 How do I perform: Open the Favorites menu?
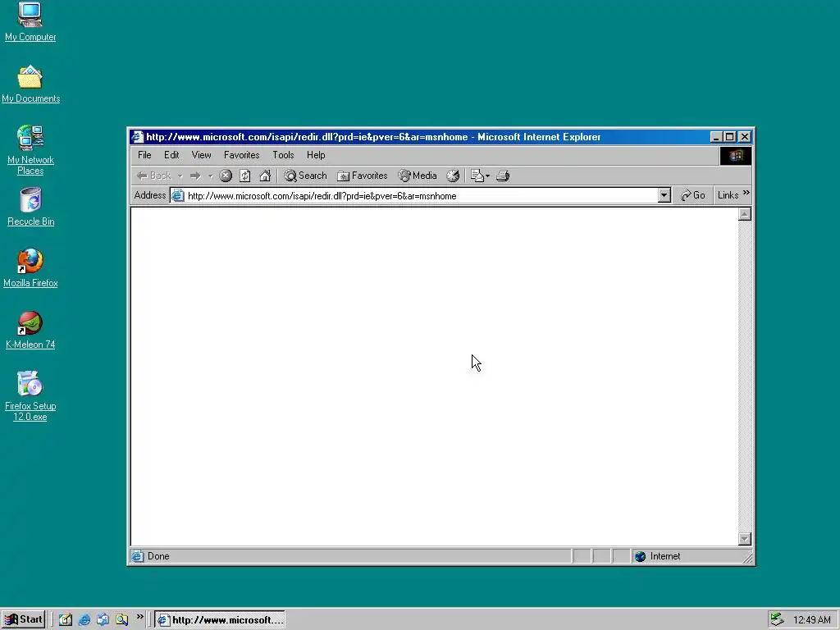(x=242, y=155)
